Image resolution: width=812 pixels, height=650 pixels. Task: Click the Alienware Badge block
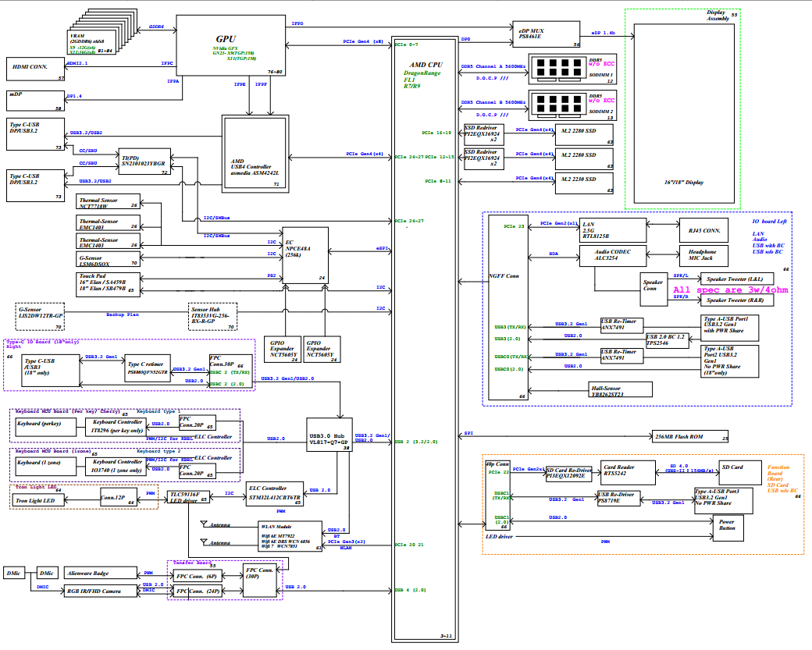click(x=102, y=574)
